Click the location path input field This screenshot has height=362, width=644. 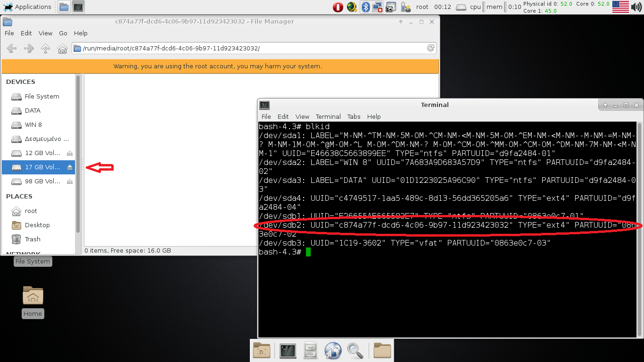coord(250,48)
